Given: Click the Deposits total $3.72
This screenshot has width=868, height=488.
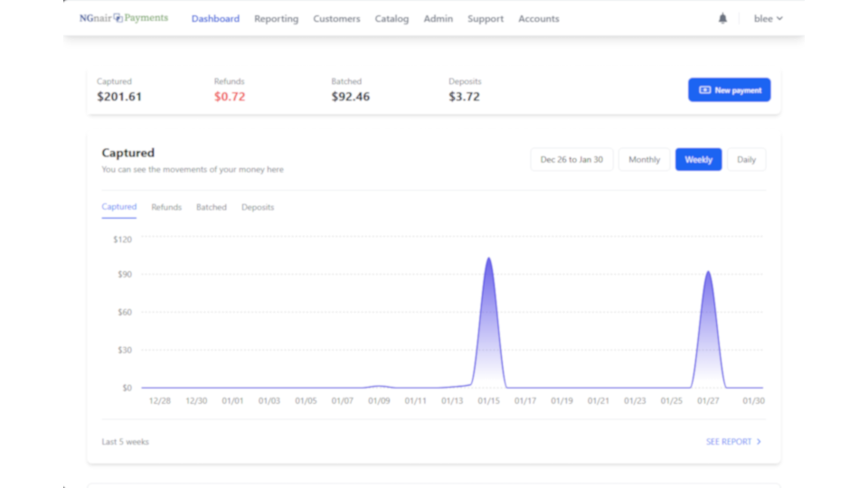Looking at the screenshot, I should 464,97.
